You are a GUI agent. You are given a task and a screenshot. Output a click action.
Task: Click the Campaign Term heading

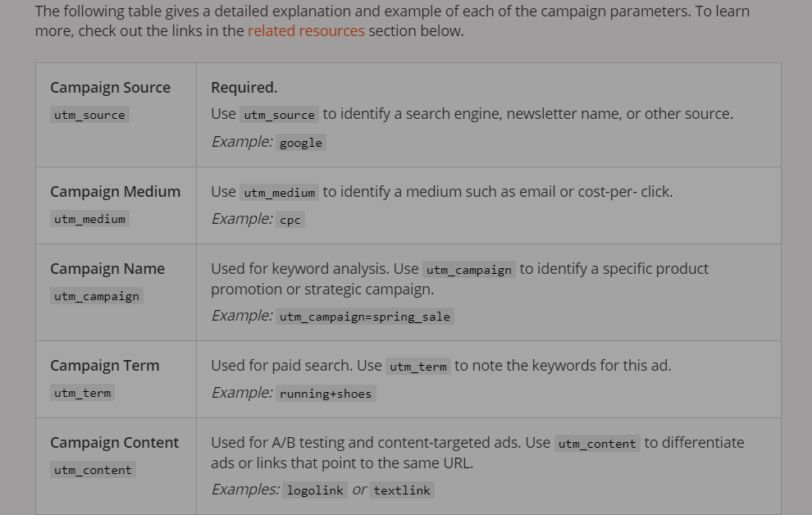pos(105,366)
